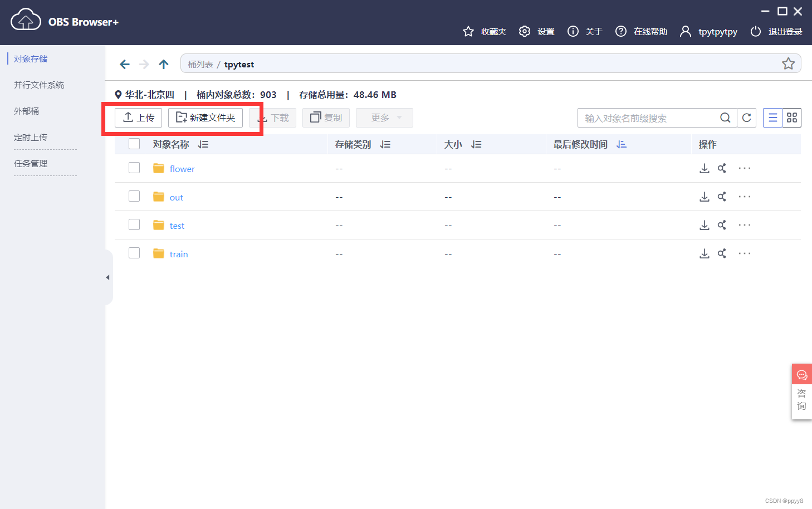Focus the object name prefix search field
812x509 pixels.
click(x=649, y=118)
